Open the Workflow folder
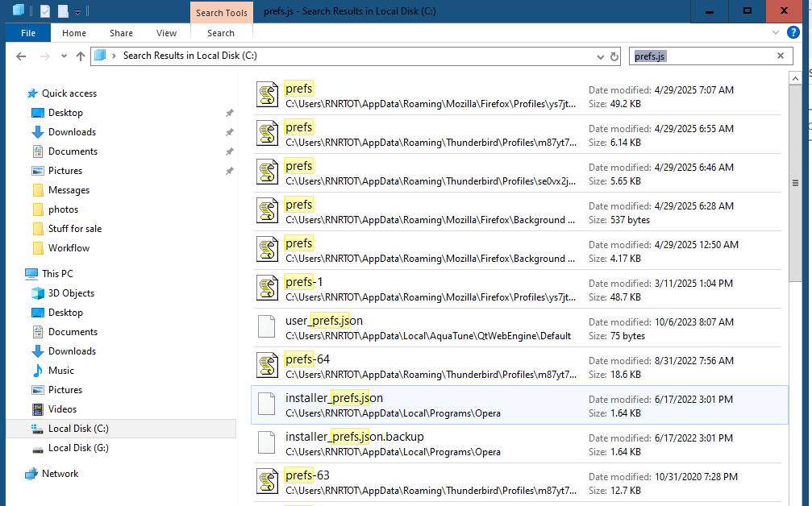 tap(69, 248)
